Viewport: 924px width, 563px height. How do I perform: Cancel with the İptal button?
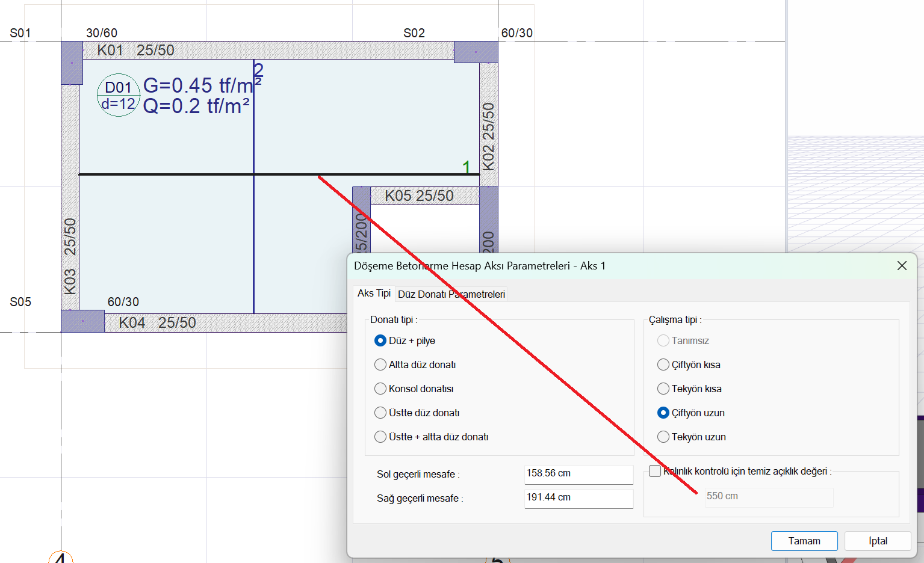(x=878, y=541)
